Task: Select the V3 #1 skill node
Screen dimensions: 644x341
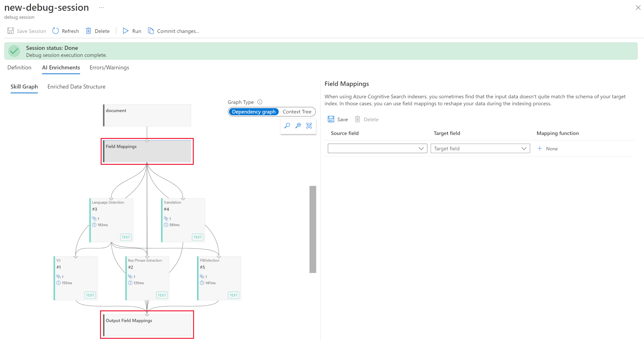Action: pyautogui.click(x=75, y=278)
